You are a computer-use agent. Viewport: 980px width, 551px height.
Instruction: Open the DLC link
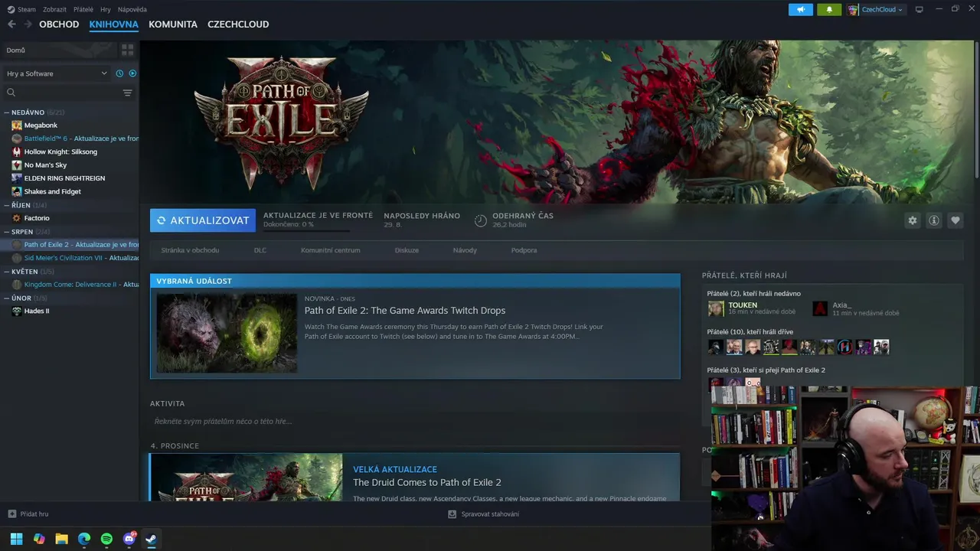coord(260,250)
